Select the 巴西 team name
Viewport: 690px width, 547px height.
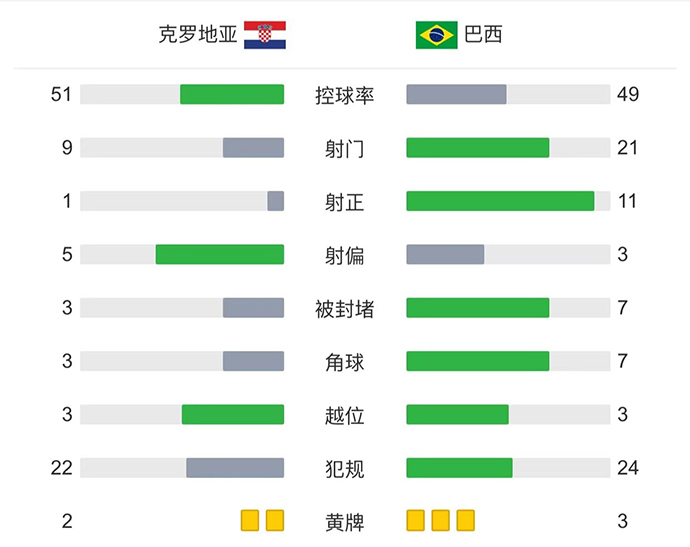[483, 35]
